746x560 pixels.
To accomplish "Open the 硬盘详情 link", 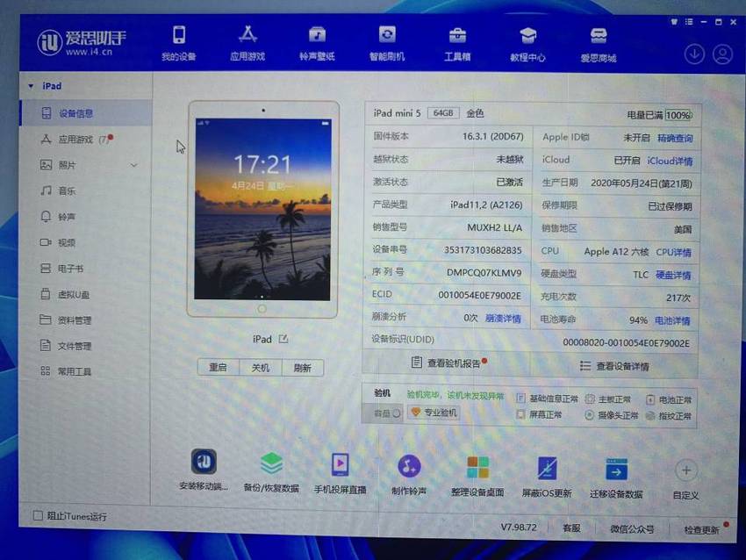I will point(673,275).
